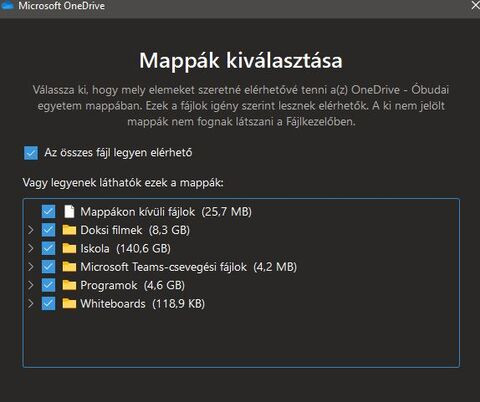Click the Microsoft Teams-csevegési fájlok folder icon
Screen dimensions: 480x402
pos(69,267)
